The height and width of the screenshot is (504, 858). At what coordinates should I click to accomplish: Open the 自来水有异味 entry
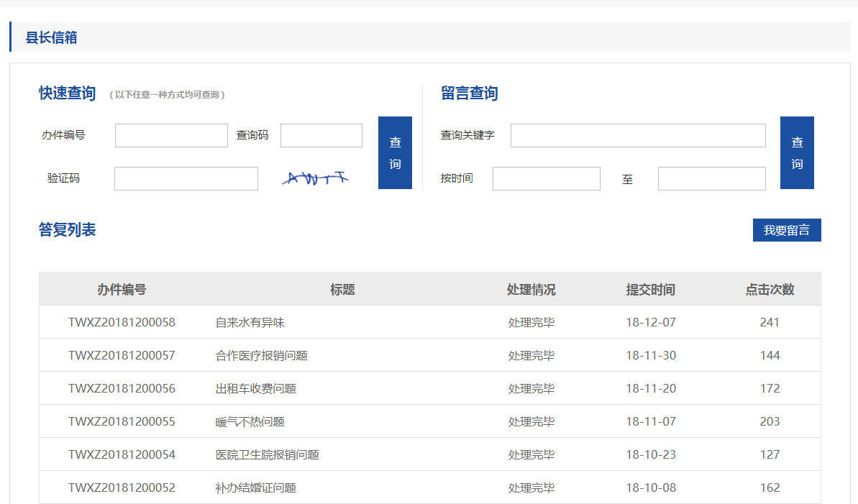pos(250,323)
